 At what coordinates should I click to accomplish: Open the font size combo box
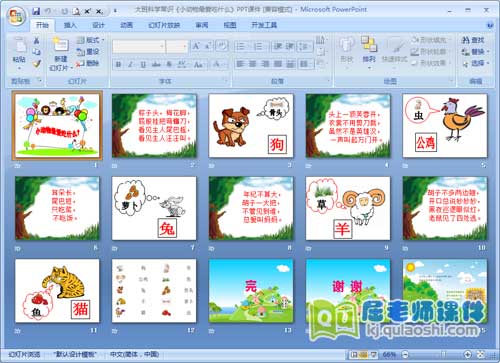(177, 47)
